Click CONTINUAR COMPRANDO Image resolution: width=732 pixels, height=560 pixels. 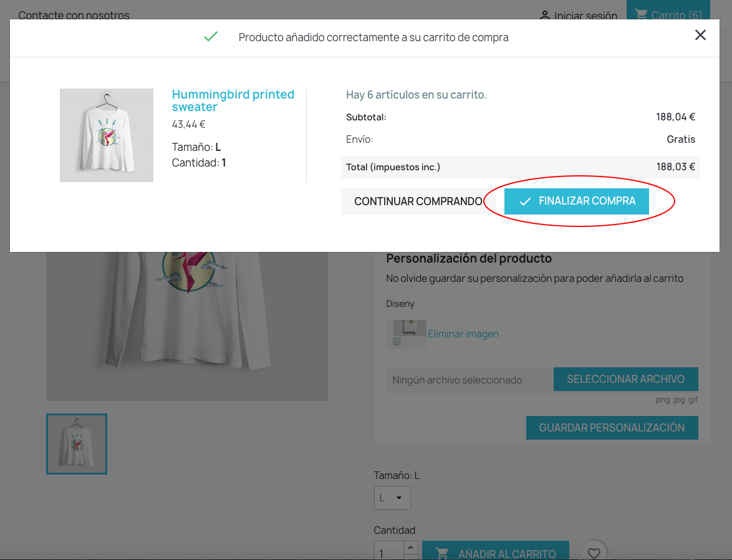(x=418, y=201)
